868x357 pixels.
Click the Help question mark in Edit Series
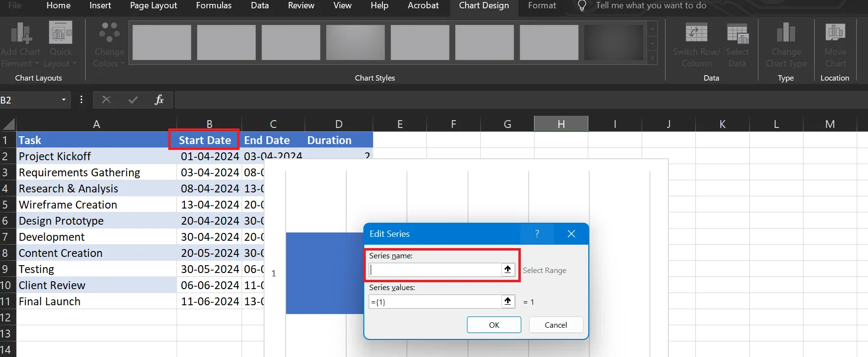click(537, 234)
